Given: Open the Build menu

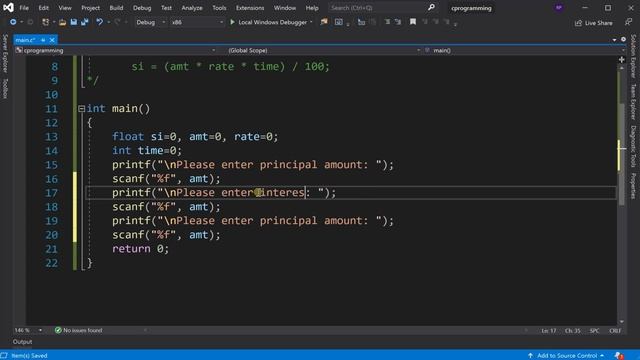Looking at the screenshot, I should (x=116, y=8).
